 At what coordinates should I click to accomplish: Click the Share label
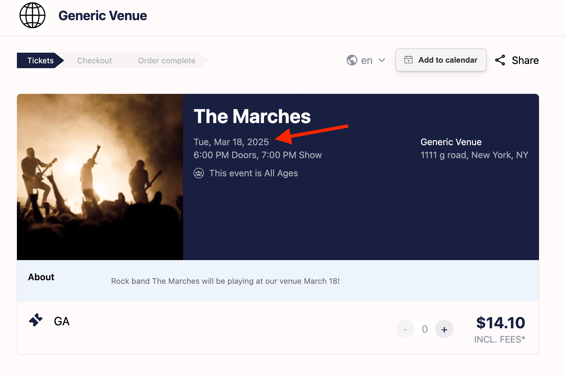coord(525,60)
